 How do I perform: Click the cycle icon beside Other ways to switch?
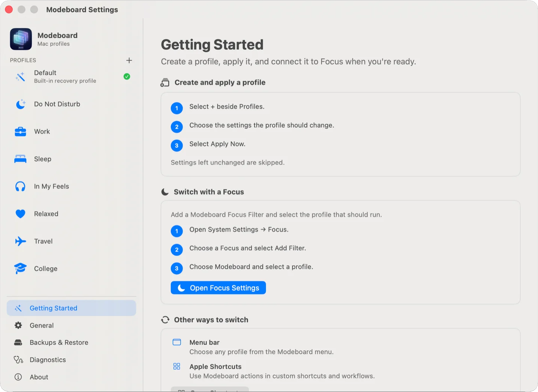[165, 320]
